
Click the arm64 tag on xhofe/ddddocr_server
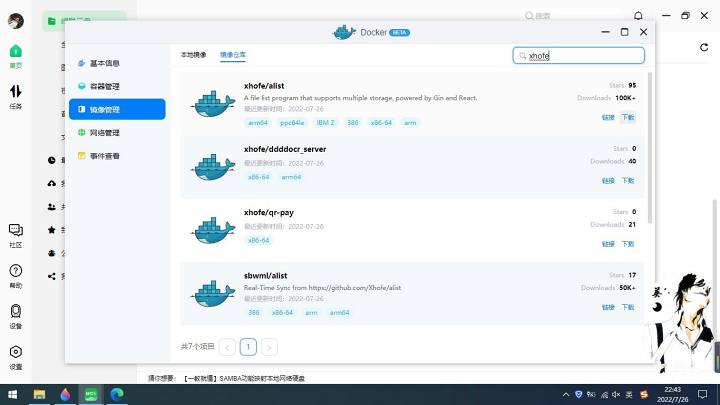[291, 177]
